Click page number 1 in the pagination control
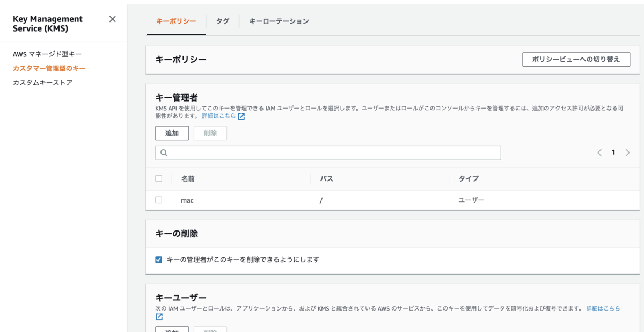Screen dimensions: 644x332 (x=613, y=153)
